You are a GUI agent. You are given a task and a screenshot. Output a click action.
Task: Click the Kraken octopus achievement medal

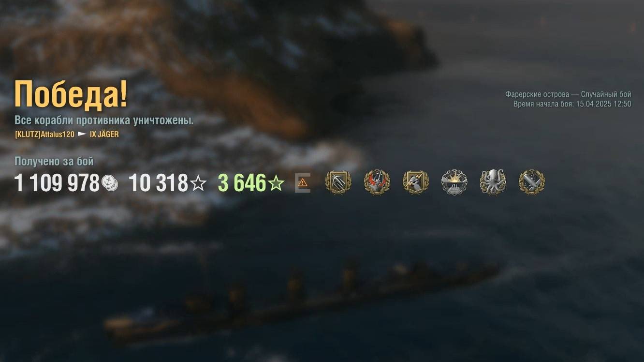pos(493,182)
